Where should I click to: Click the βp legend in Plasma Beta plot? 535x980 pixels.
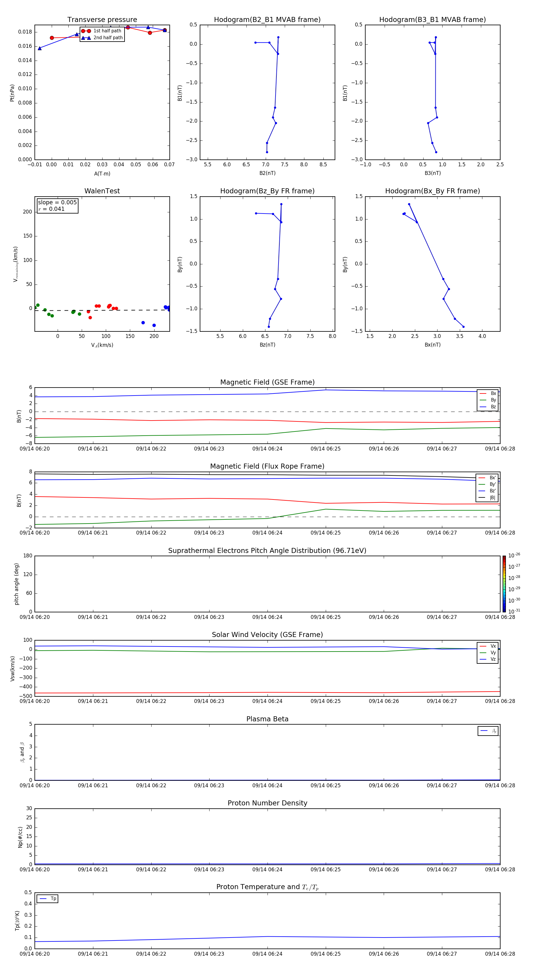(488, 731)
